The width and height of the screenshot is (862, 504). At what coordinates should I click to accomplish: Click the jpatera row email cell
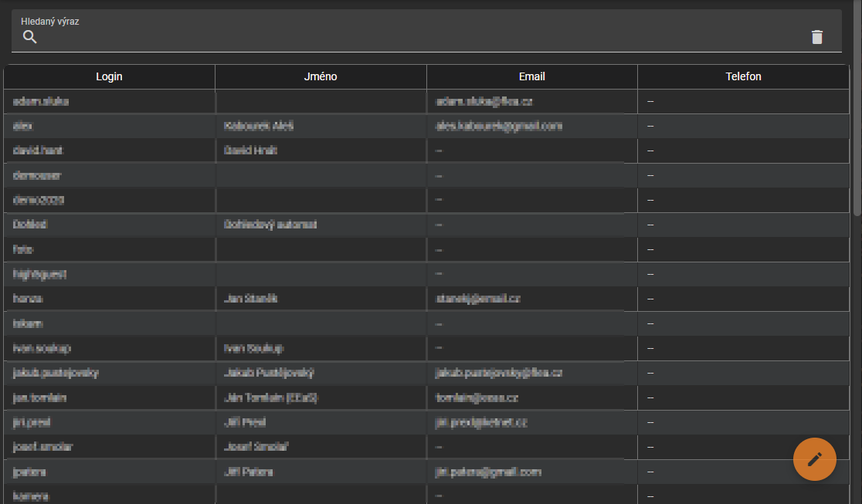(531, 472)
